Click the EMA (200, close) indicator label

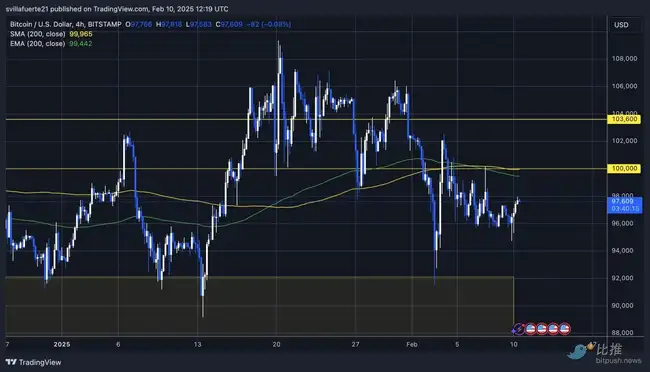point(38,44)
